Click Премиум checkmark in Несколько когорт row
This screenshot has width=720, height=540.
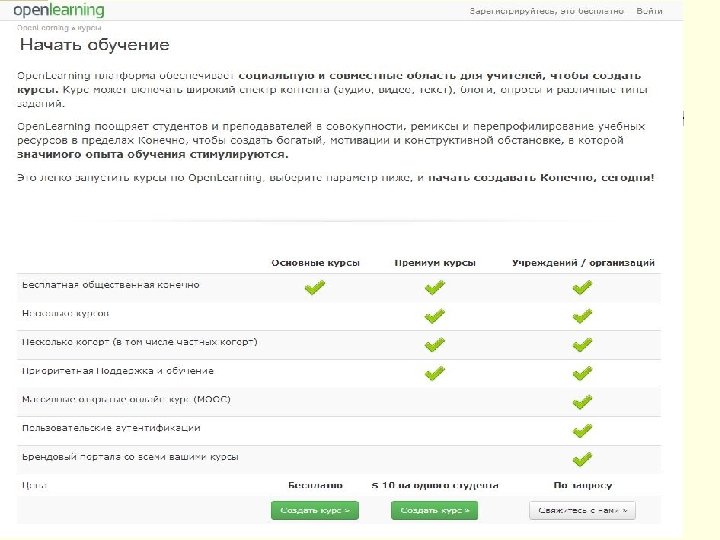pyautogui.click(x=434, y=345)
